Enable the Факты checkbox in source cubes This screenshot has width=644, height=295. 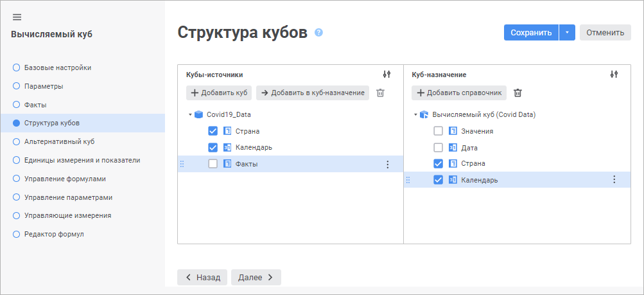pos(213,164)
